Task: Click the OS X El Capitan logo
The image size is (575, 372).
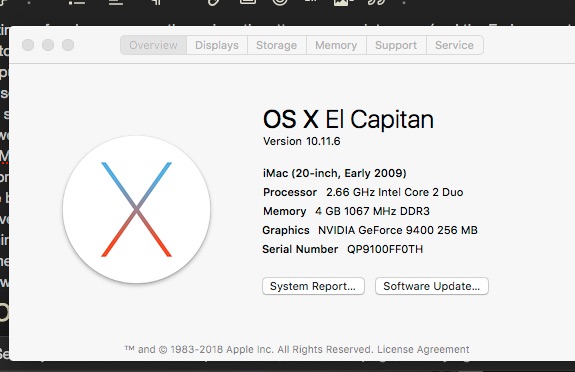Action: tap(136, 209)
